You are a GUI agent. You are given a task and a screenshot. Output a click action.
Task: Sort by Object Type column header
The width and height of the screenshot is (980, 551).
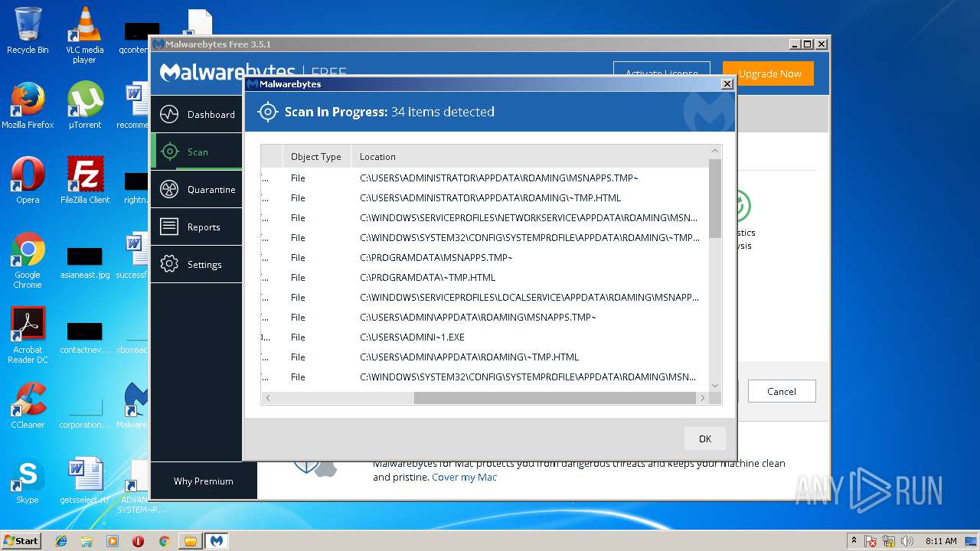click(316, 157)
